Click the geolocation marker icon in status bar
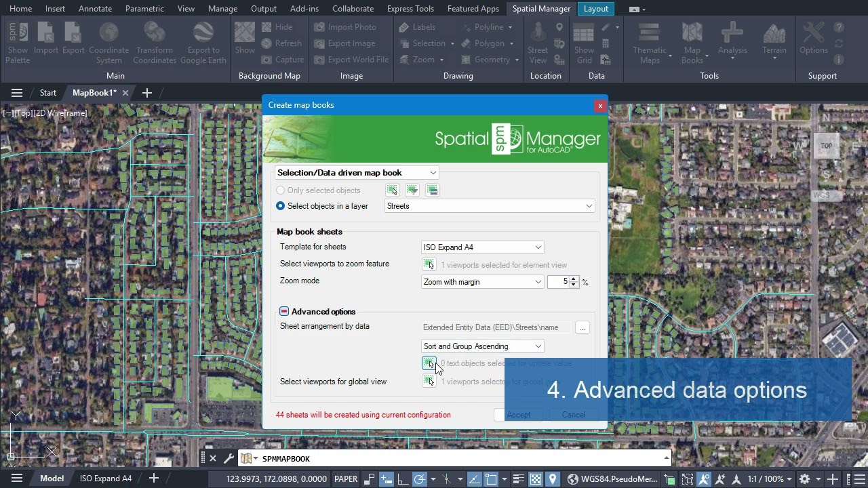 pos(553,479)
